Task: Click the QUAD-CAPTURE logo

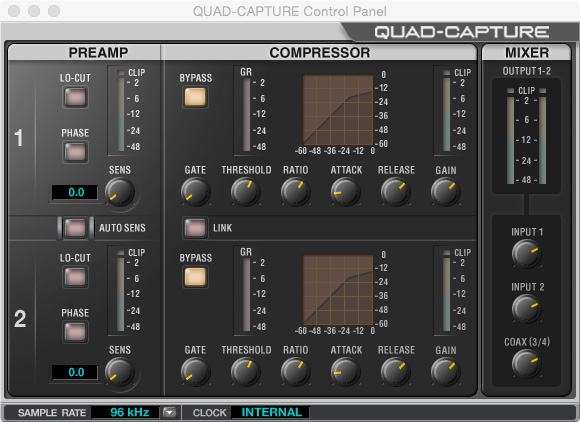Action: pos(462,32)
